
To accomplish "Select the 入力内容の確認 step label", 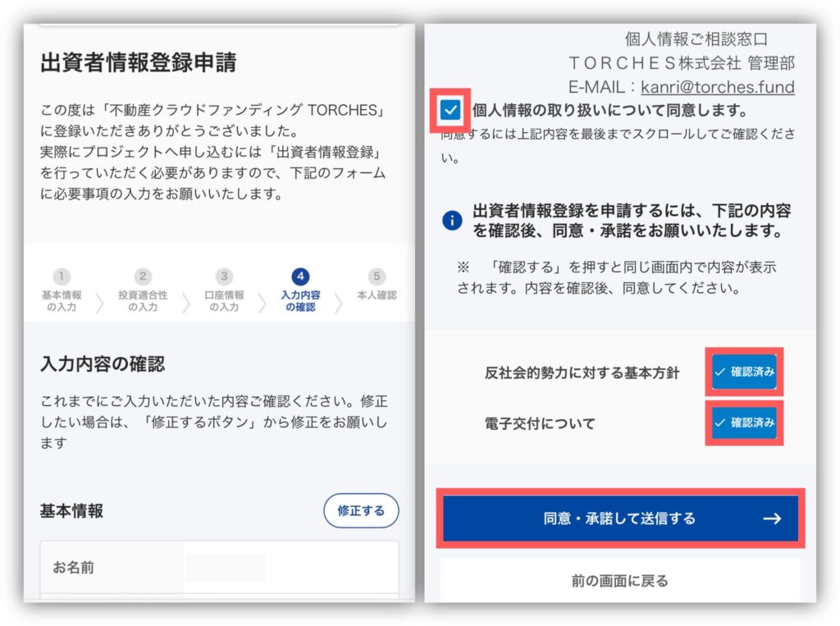I will (x=300, y=300).
